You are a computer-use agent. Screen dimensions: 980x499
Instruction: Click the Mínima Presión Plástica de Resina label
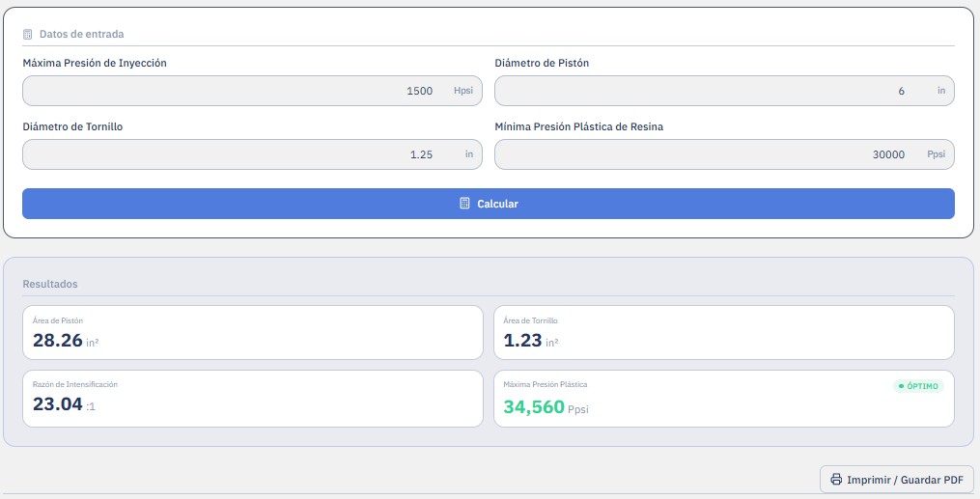[578, 126]
